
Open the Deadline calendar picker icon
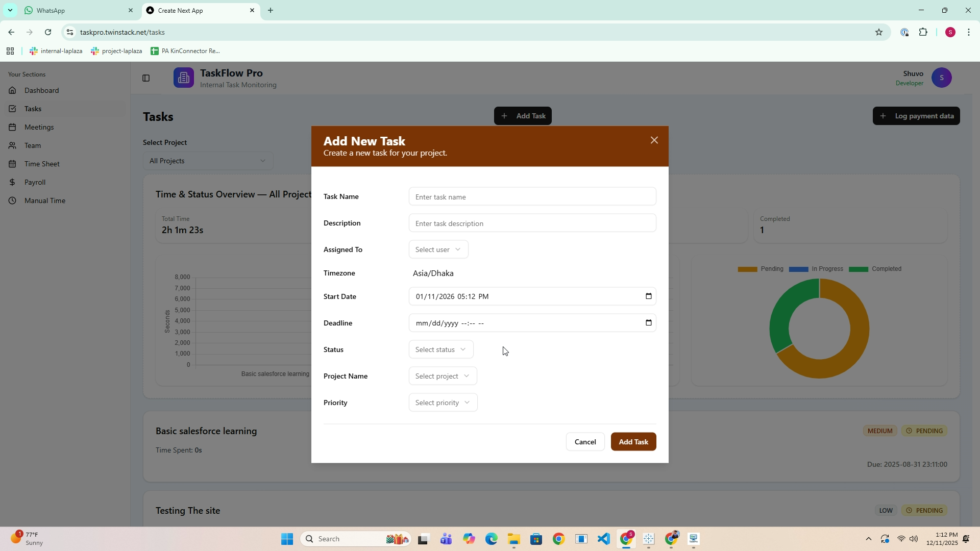click(649, 323)
